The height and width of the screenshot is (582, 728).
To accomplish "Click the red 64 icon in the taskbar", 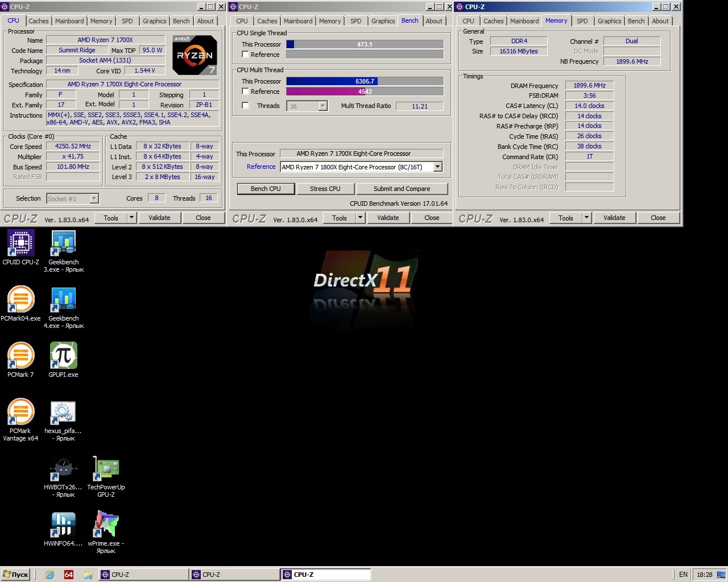I will click(69, 575).
